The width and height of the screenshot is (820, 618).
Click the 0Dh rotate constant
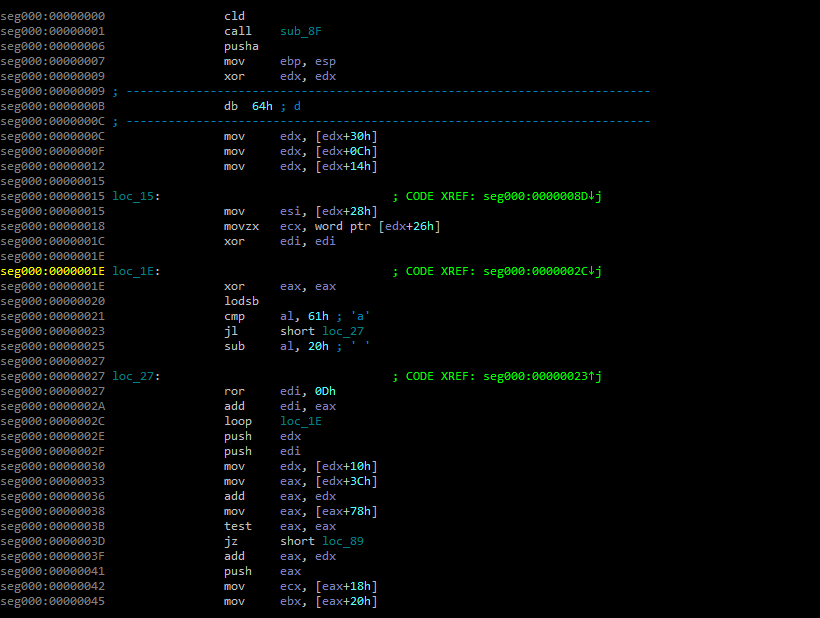point(325,391)
